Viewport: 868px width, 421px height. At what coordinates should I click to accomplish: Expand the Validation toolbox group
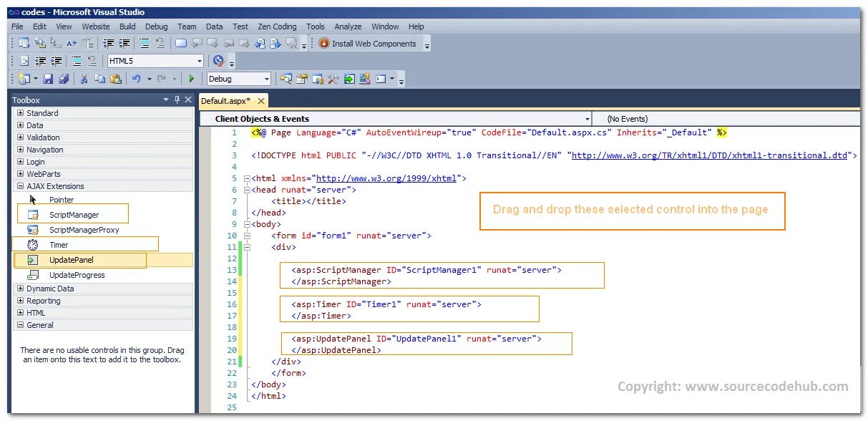tap(20, 137)
